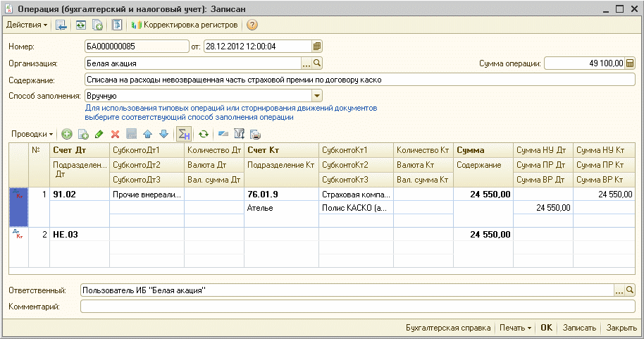644x339 pixels.
Task: Open Бухгалтерская справка
Action: click(x=448, y=328)
